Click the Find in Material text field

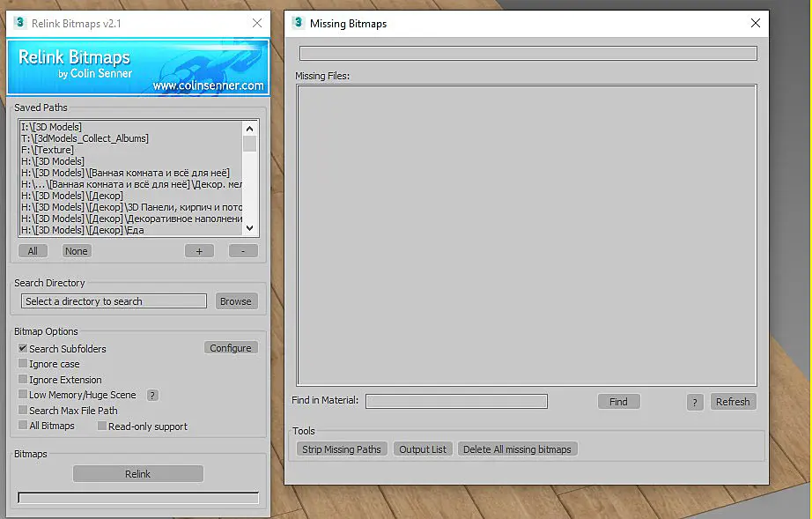point(456,402)
